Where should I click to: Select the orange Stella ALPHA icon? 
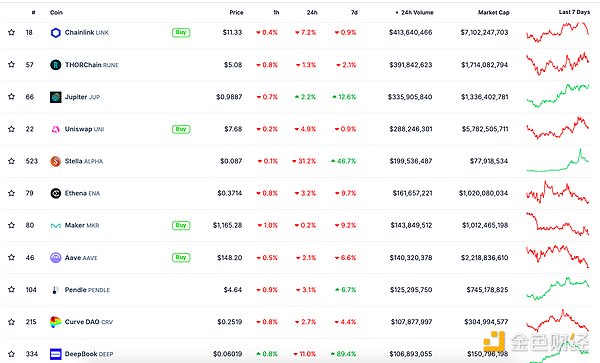pos(55,161)
